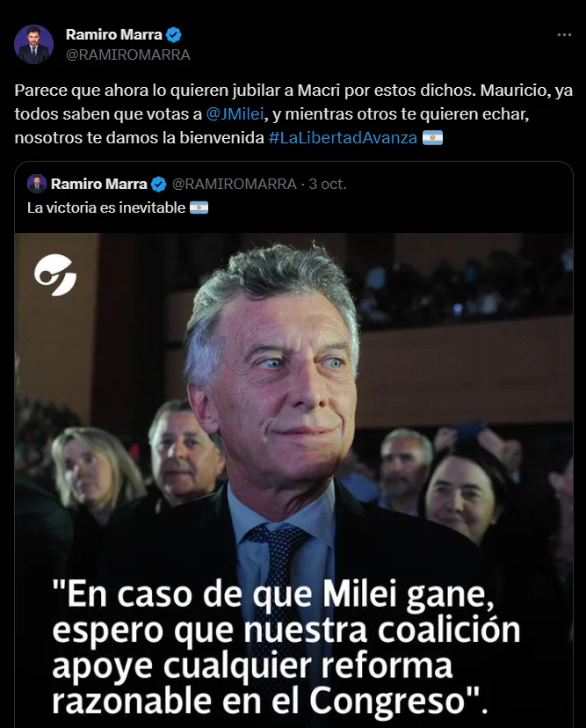The height and width of the screenshot is (728, 586).
Task: Click the quote caption about Milei and Congreso
Action: tap(286, 648)
